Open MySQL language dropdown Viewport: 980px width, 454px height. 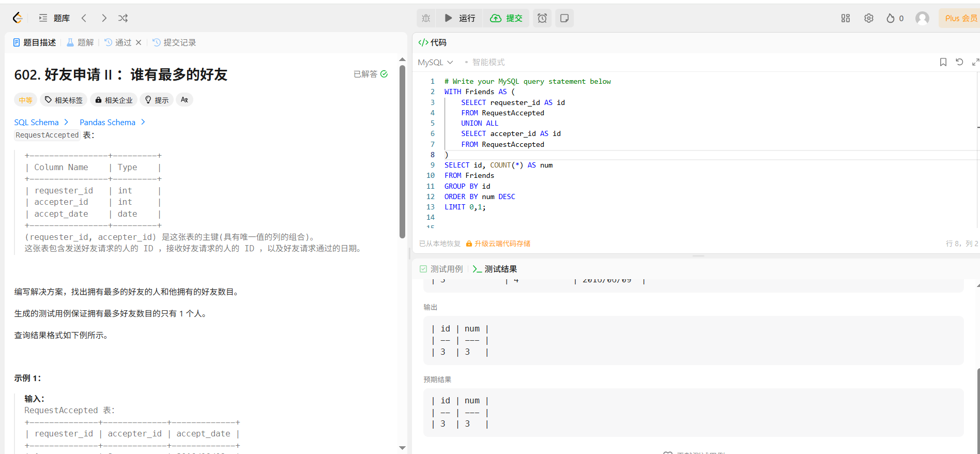coord(435,62)
